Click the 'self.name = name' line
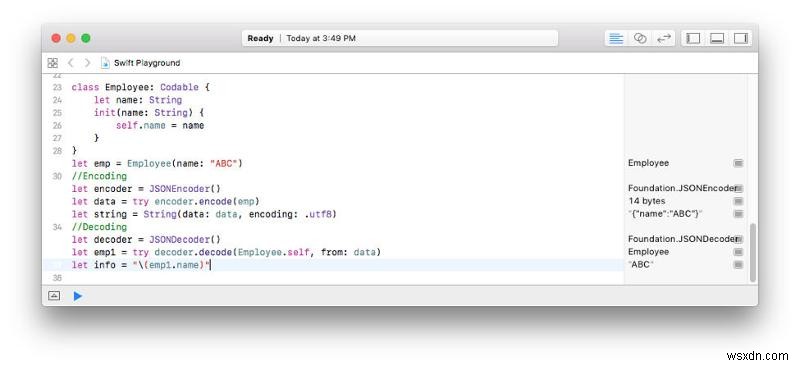800x366 pixels. tap(160, 126)
